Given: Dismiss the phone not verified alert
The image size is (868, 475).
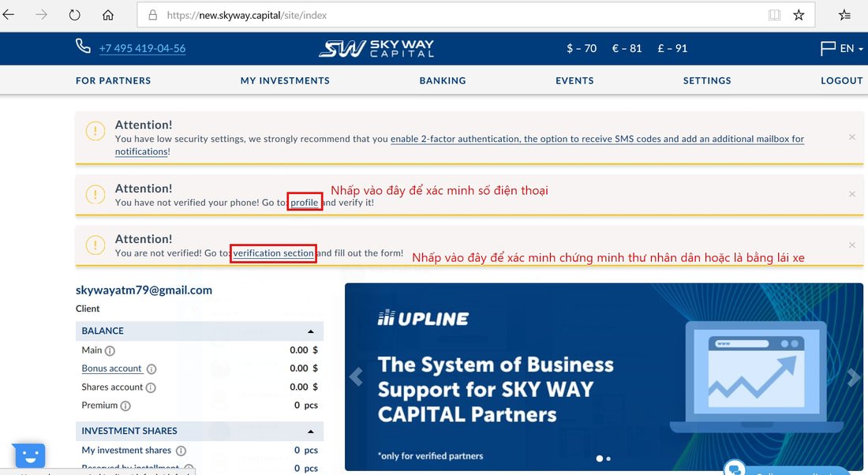Looking at the screenshot, I should [x=852, y=194].
